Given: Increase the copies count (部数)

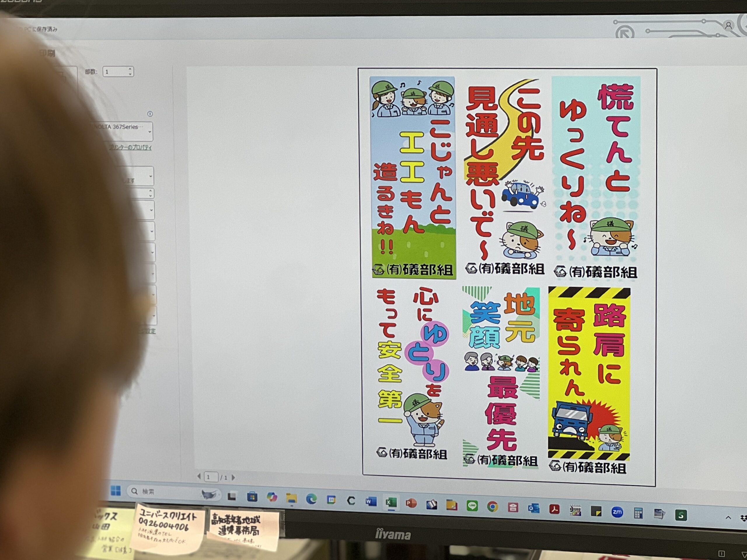Looking at the screenshot, I should coord(130,69).
